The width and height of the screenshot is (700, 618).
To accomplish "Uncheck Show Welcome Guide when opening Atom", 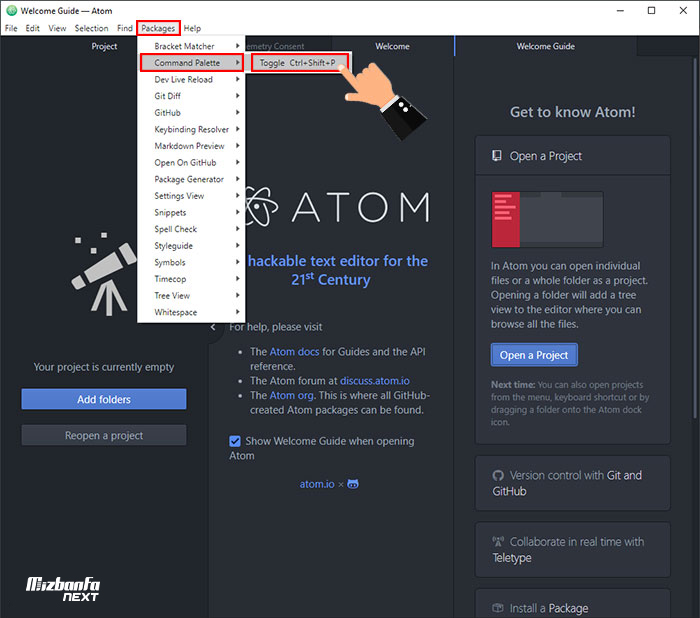I will pos(235,441).
